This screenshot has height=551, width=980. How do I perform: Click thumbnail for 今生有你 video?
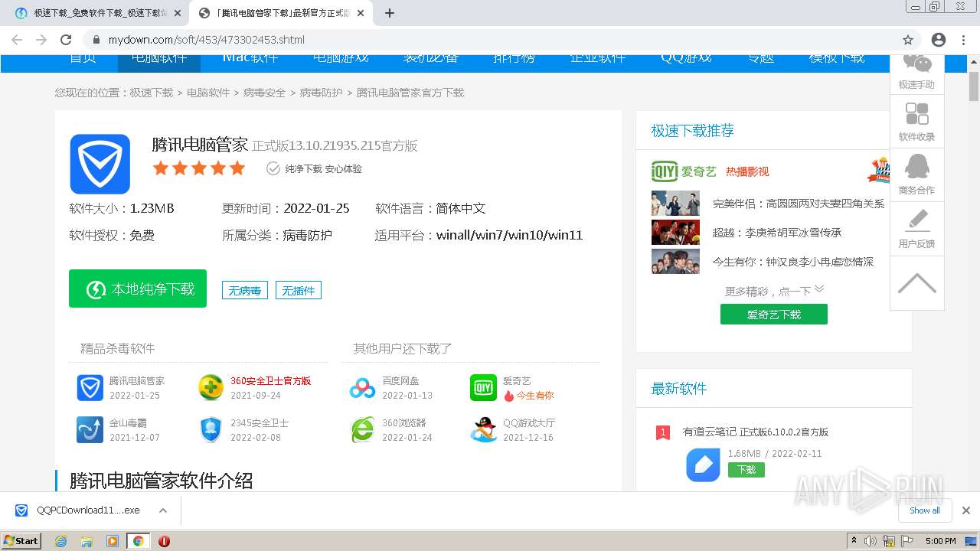(675, 261)
